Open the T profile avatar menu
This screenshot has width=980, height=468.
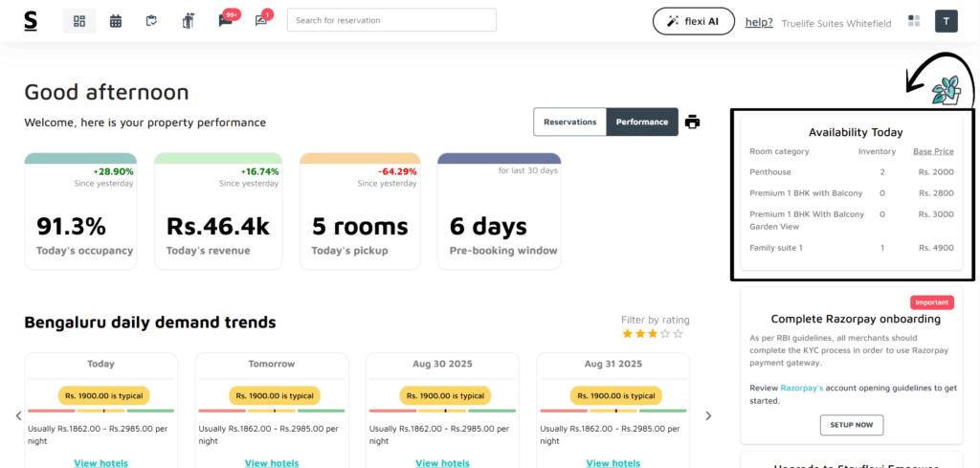947,21
